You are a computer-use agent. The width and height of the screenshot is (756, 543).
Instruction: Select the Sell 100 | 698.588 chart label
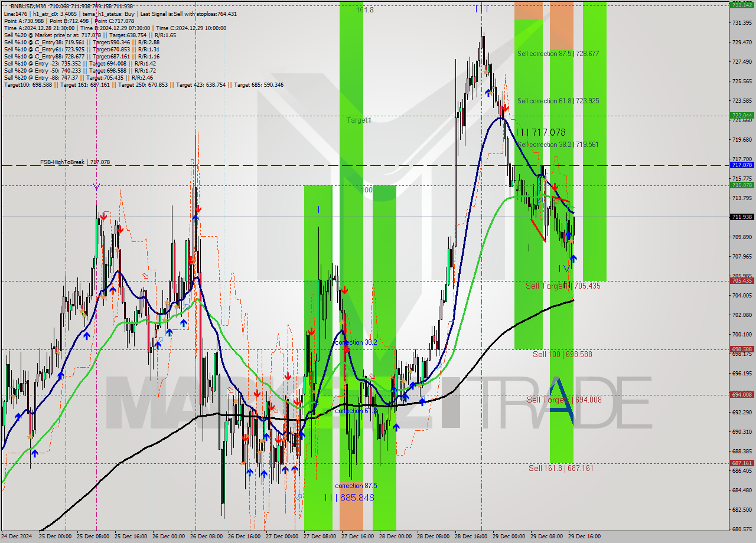(x=562, y=354)
